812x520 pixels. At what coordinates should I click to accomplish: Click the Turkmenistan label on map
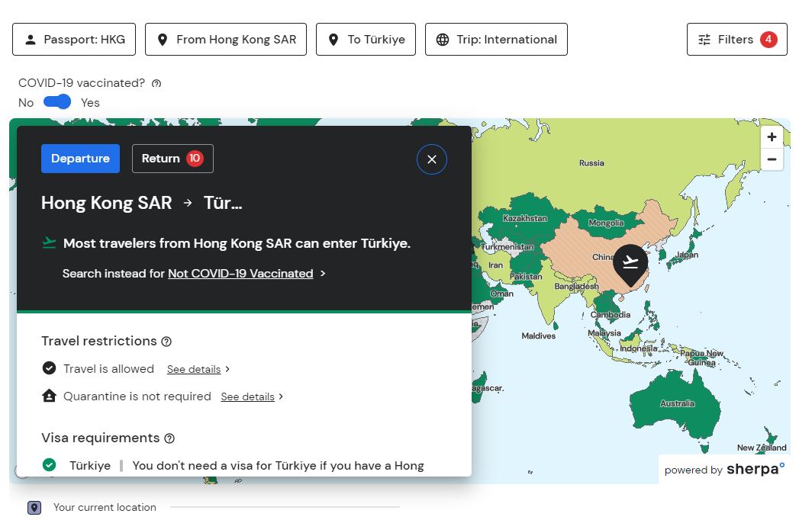pyautogui.click(x=507, y=247)
